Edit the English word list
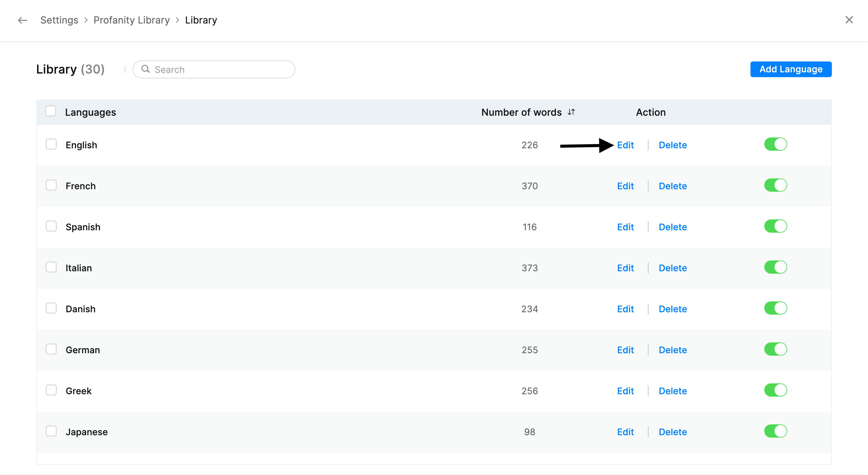 pos(625,145)
